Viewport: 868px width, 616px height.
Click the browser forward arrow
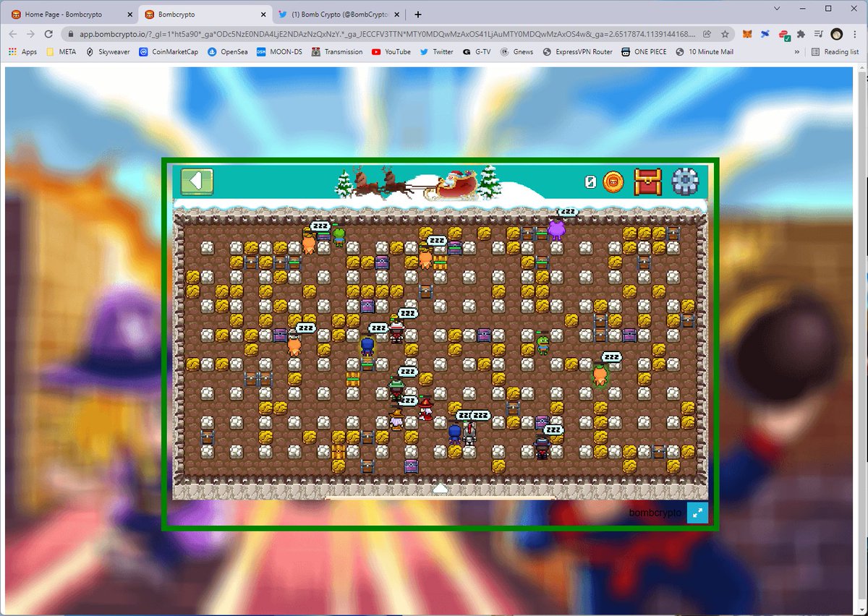(x=30, y=34)
